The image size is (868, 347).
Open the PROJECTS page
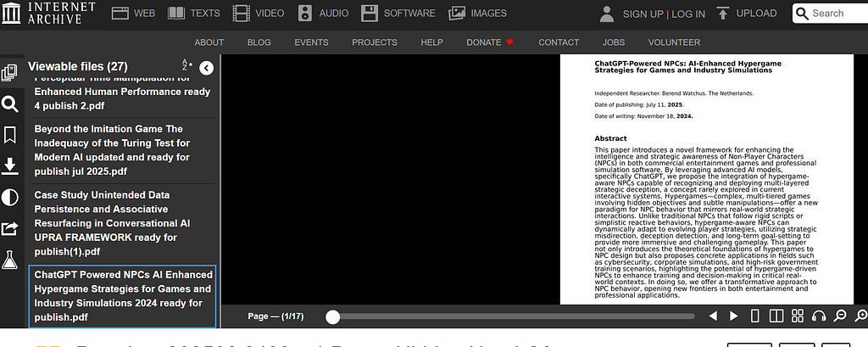[375, 42]
